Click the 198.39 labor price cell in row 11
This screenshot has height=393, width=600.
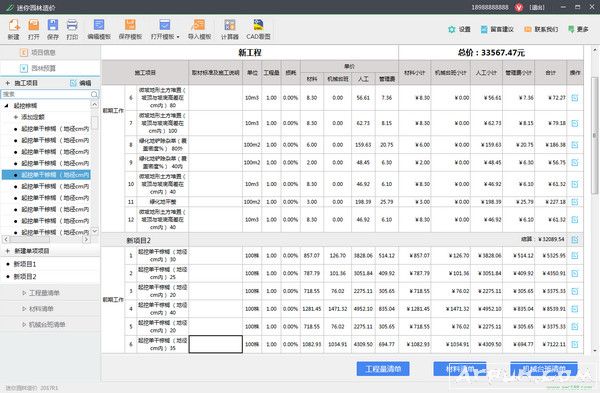363,202
